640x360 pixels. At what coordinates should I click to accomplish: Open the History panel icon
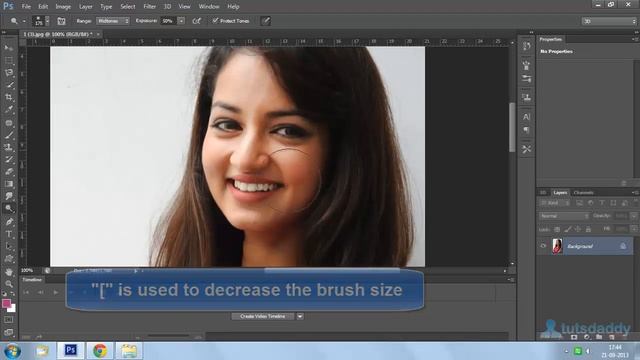527,46
